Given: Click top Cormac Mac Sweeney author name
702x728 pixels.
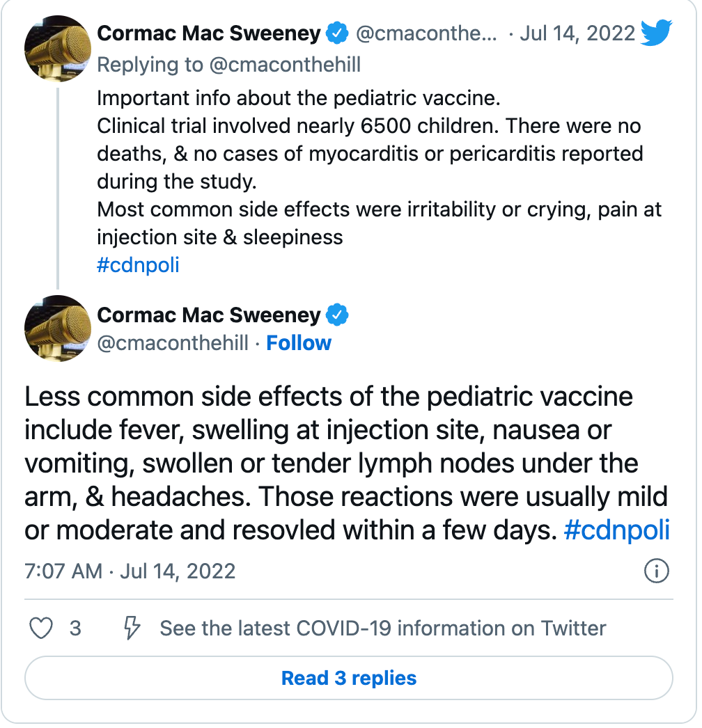Looking at the screenshot, I should [x=209, y=33].
